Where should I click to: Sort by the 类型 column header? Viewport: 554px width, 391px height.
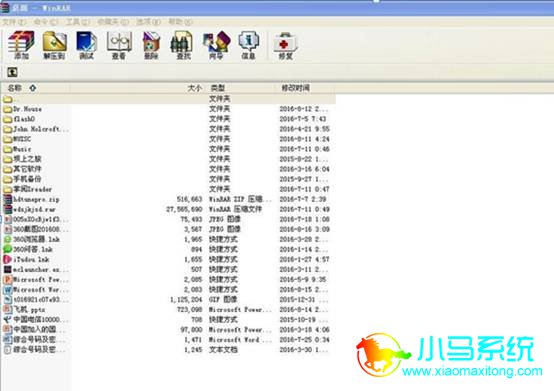coord(217,88)
